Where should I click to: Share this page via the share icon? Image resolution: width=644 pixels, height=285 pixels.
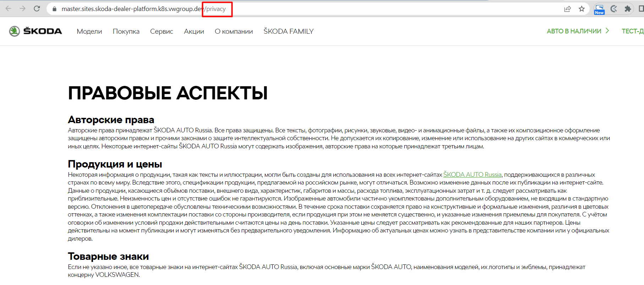567,9
